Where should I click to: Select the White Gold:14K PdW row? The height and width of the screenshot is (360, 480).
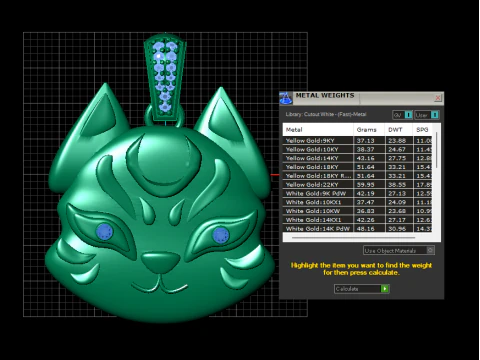pos(357,229)
